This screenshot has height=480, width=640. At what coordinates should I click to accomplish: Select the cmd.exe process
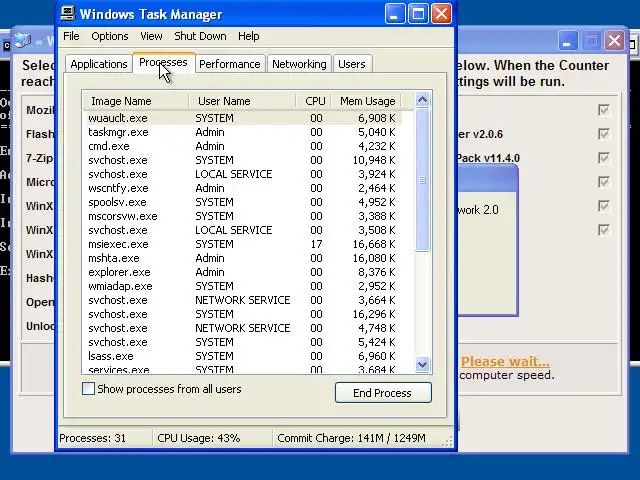coord(242,146)
